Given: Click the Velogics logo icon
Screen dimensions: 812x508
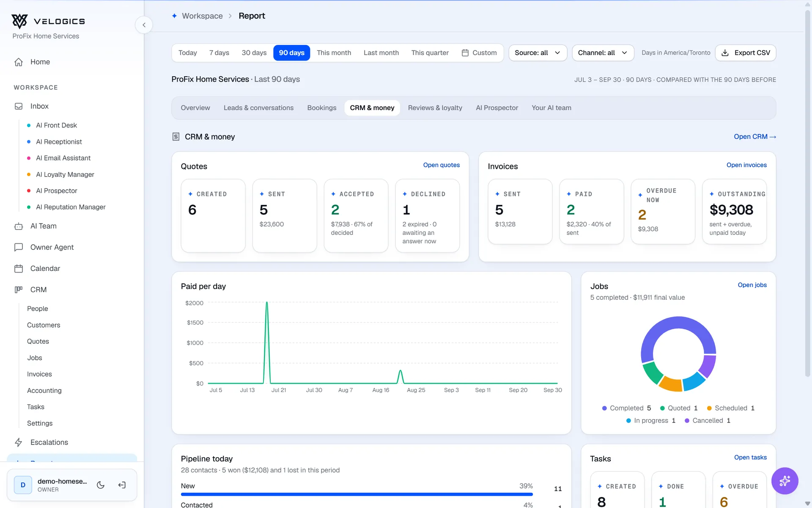Looking at the screenshot, I should 19,21.
